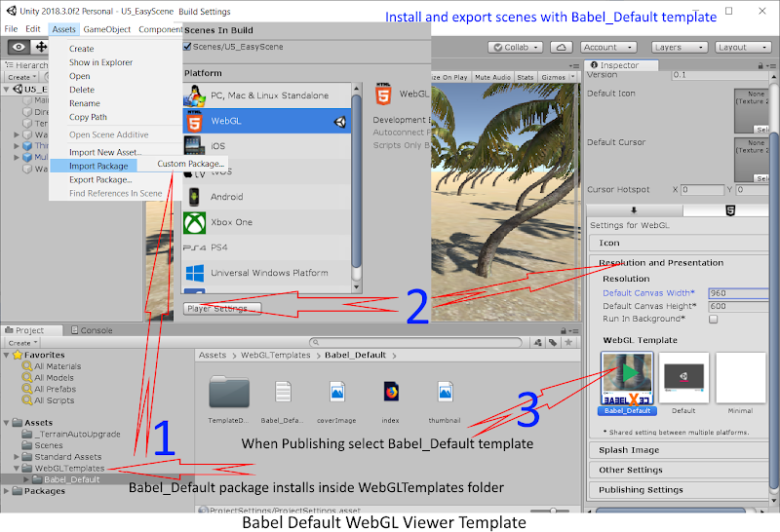Click the Inspector lock icon

pos(760,65)
